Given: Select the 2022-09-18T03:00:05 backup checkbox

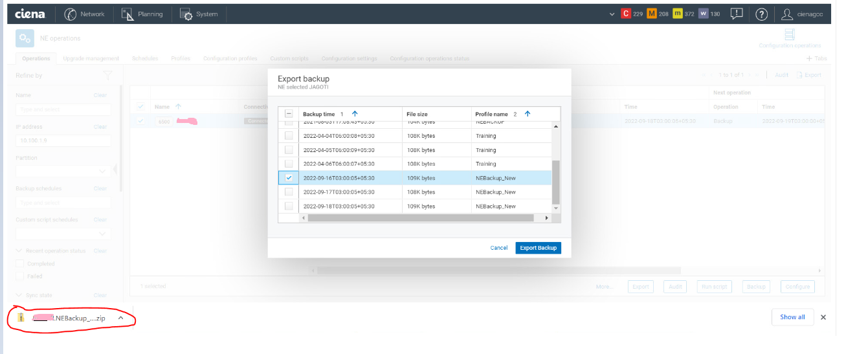Looking at the screenshot, I should pos(289,206).
